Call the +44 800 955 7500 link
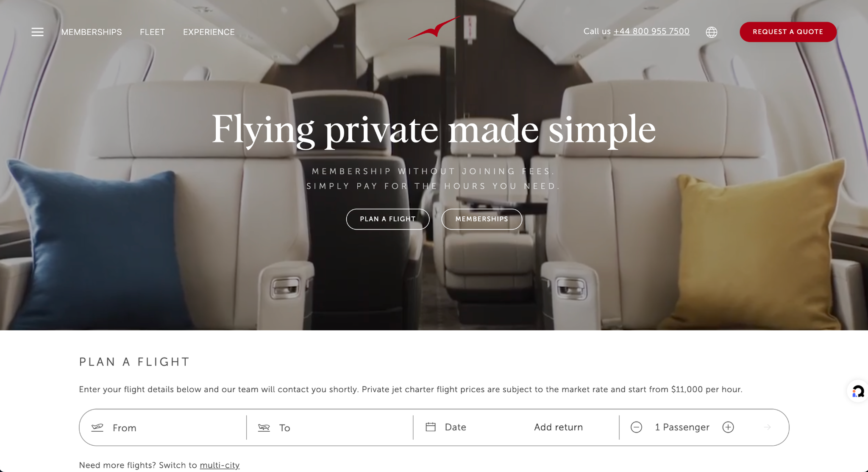This screenshot has width=868, height=472. coord(651,31)
